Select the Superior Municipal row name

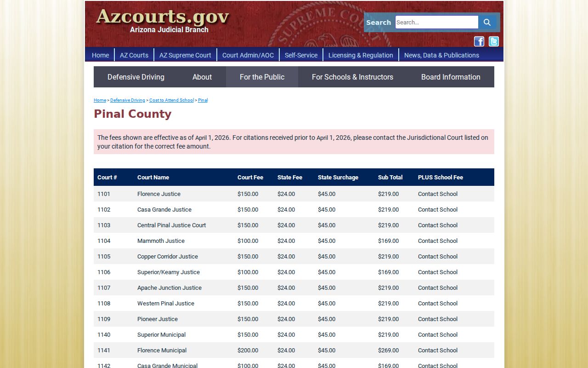[x=161, y=335]
